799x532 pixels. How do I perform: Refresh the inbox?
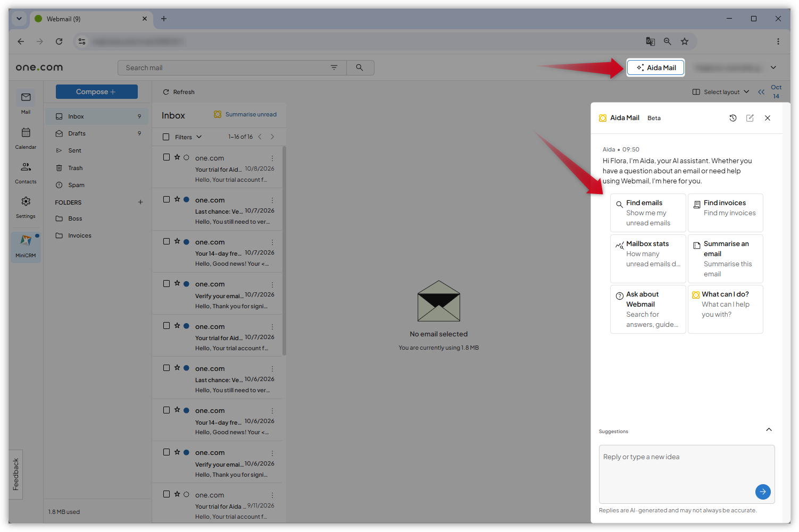point(179,92)
